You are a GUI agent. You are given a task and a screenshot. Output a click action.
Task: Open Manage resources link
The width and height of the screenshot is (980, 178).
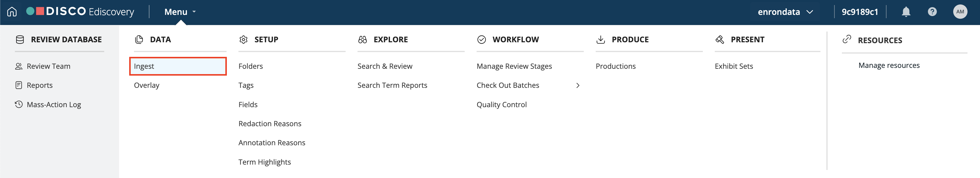(x=889, y=65)
